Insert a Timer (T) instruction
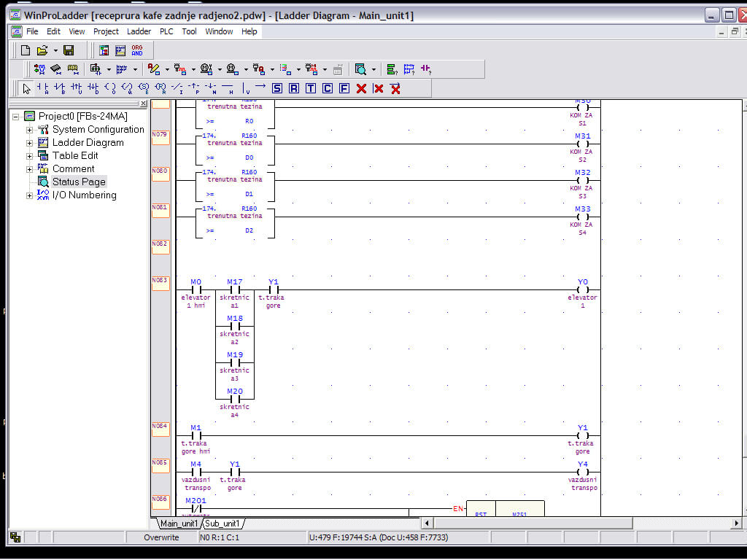Viewport: 747px width, 560px height. [312, 88]
